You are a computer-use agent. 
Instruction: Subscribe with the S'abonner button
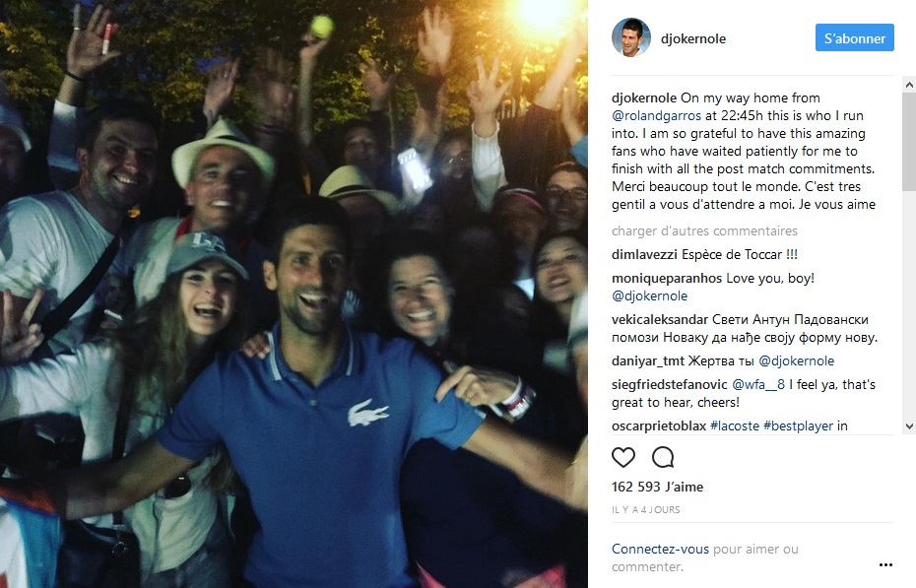tap(855, 38)
